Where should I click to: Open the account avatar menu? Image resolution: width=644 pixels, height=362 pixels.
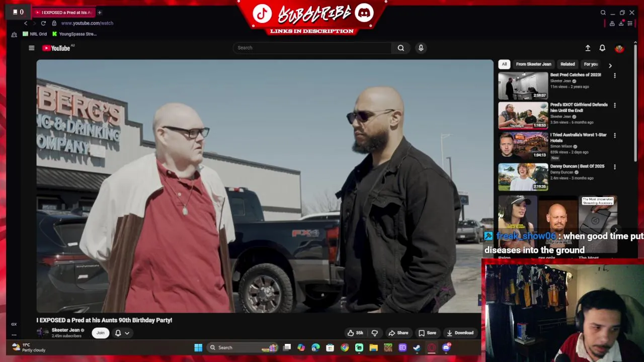point(619,48)
